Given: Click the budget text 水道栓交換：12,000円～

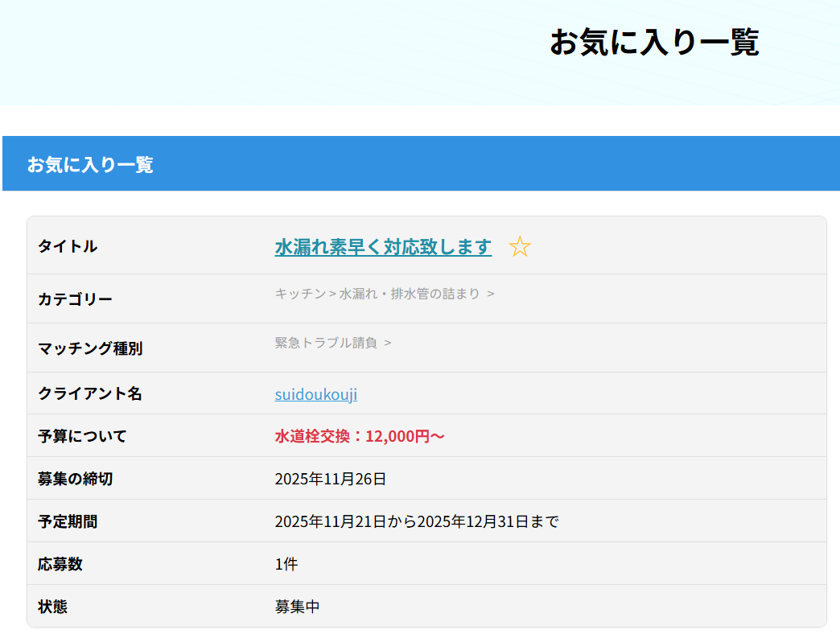Looking at the screenshot, I should [x=360, y=436].
